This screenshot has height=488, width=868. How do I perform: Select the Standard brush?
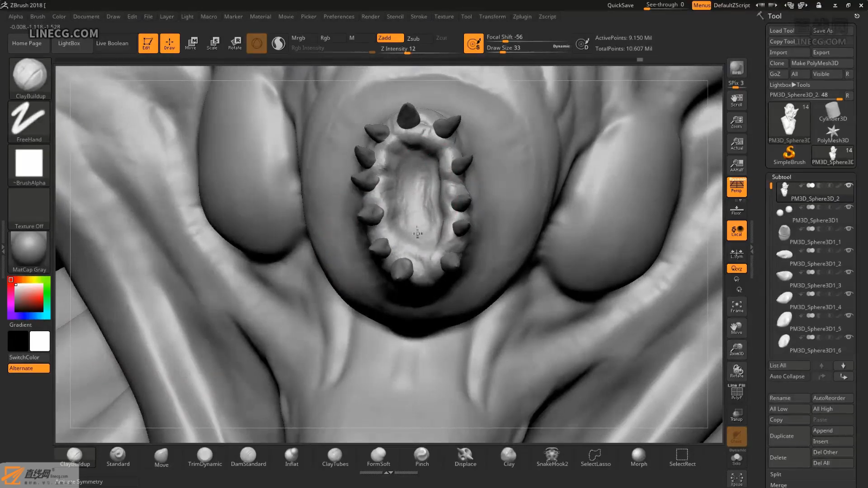click(118, 457)
